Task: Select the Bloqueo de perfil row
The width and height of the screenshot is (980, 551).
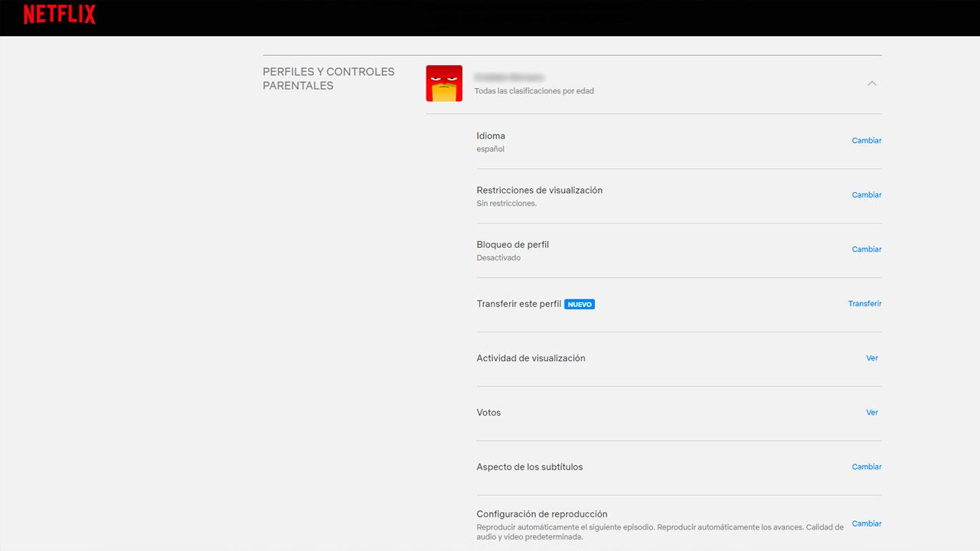Action: click(x=513, y=244)
